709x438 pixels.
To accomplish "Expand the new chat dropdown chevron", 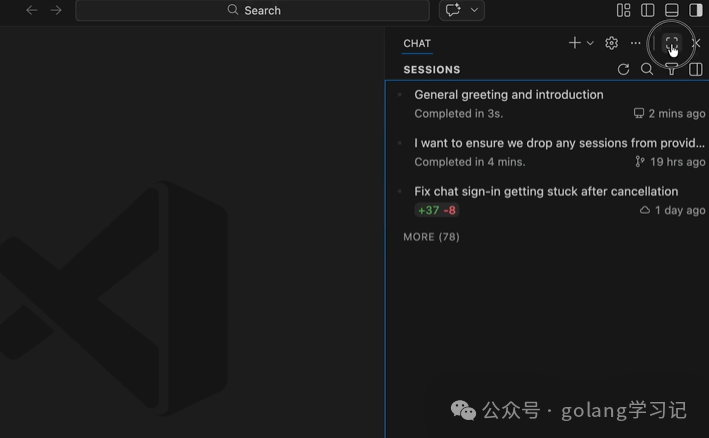I will 590,43.
